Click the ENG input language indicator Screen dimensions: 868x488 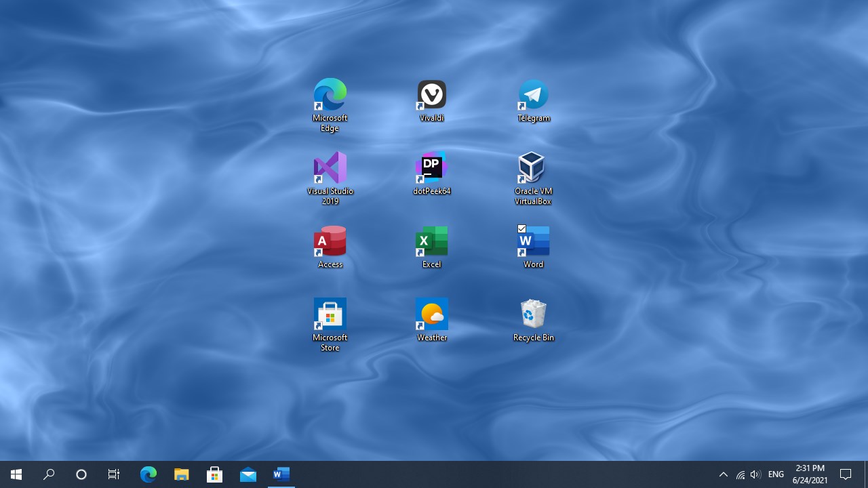click(x=776, y=474)
